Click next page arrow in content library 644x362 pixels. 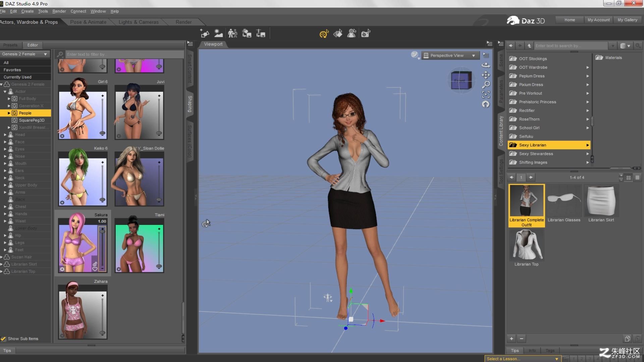coord(531,177)
